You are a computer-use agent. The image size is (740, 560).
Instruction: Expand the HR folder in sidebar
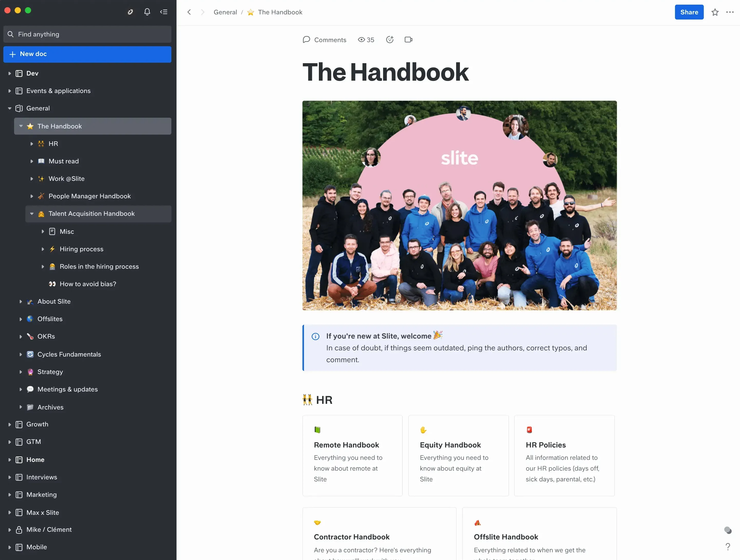[32, 144]
